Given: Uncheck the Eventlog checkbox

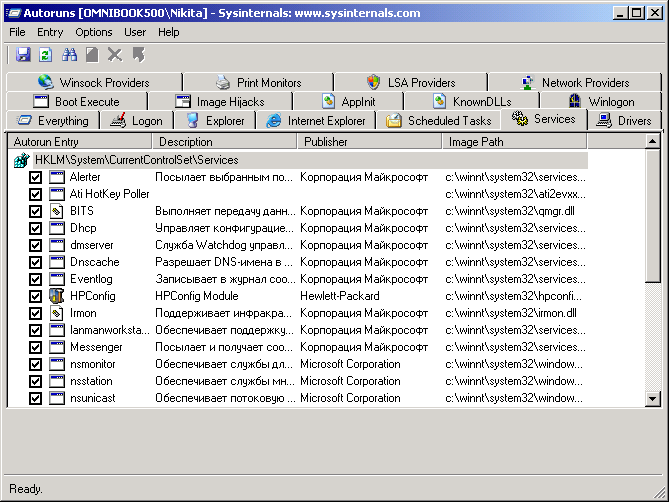Looking at the screenshot, I should [x=35, y=279].
